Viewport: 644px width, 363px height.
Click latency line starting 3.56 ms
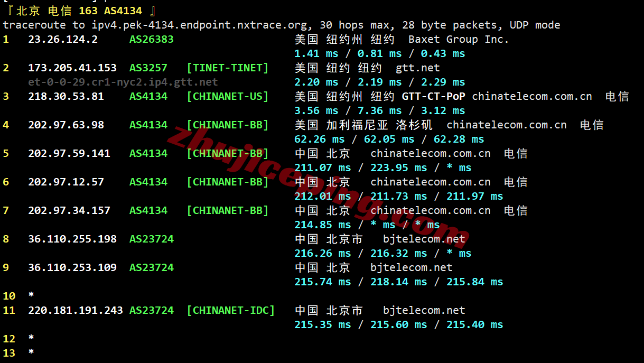(x=380, y=110)
